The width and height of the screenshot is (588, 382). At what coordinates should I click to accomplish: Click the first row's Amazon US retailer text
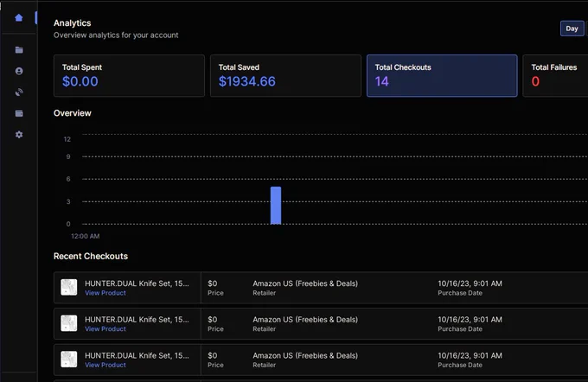click(x=305, y=283)
